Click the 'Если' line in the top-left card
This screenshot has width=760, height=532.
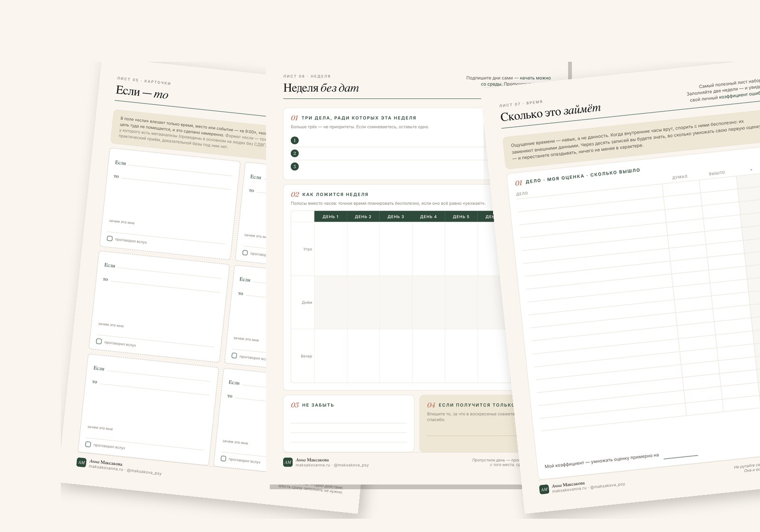tap(181, 170)
